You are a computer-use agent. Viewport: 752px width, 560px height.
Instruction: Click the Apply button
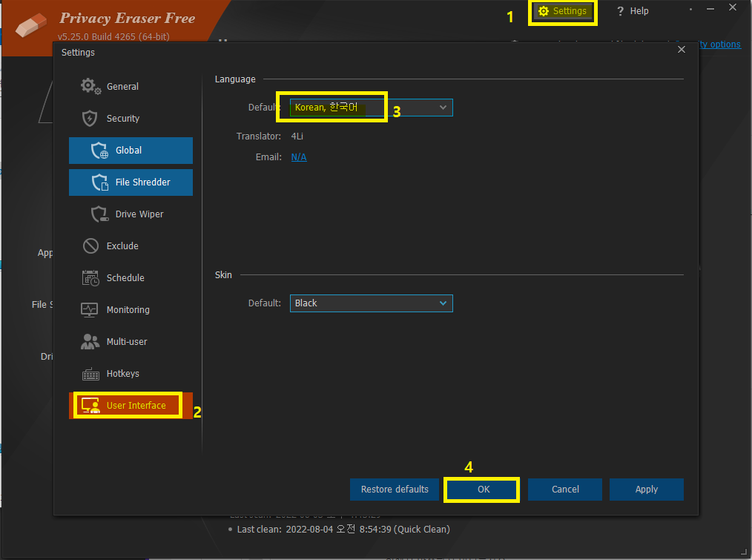tap(647, 490)
